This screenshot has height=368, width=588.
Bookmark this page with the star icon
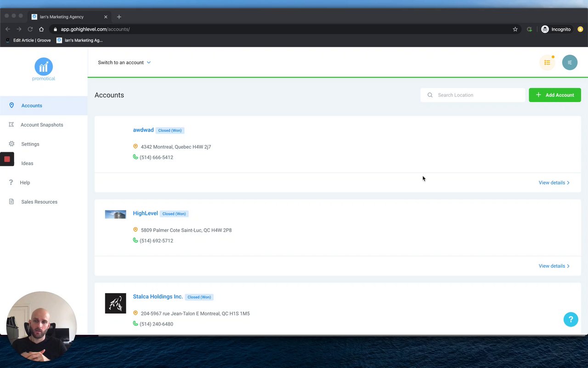click(515, 29)
